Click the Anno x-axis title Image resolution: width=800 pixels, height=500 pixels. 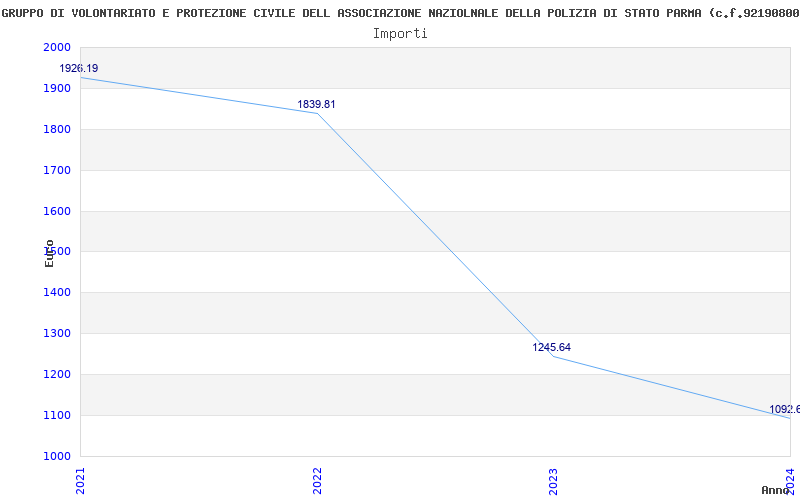tap(778, 490)
